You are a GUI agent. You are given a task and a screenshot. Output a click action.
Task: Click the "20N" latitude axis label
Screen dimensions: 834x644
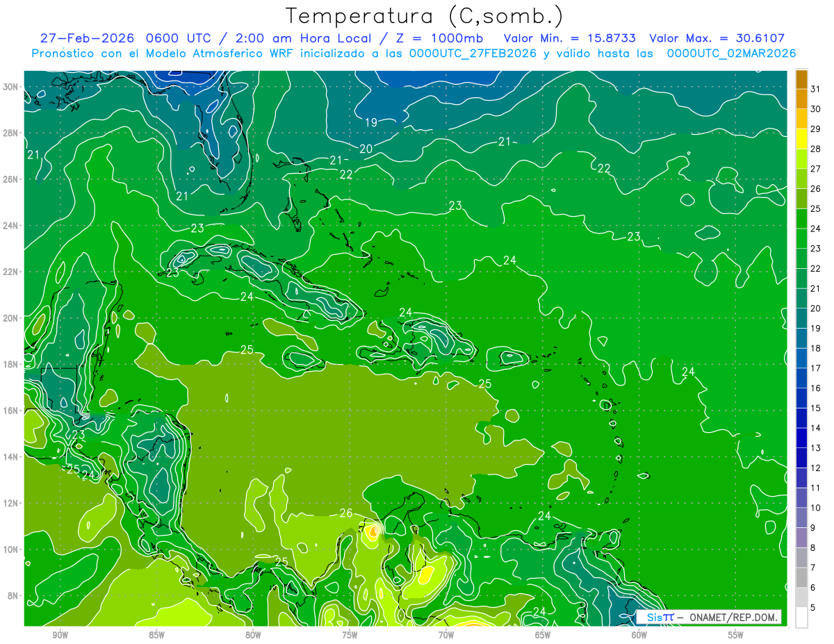pyautogui.click(x=11, y=318)
